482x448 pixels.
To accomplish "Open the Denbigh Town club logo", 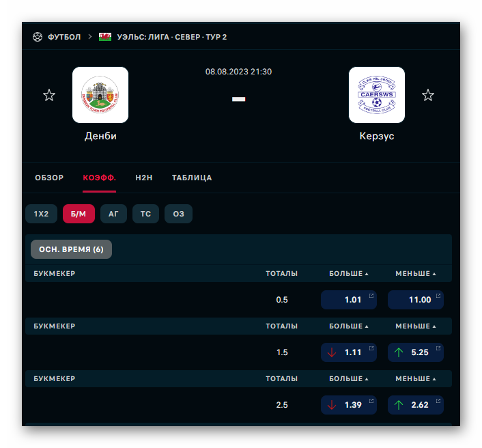I will (100, 95).
